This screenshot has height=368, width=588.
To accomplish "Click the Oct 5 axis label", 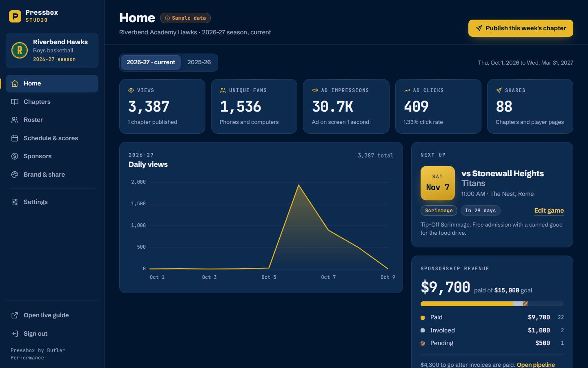I will click(x=269, y=277).
